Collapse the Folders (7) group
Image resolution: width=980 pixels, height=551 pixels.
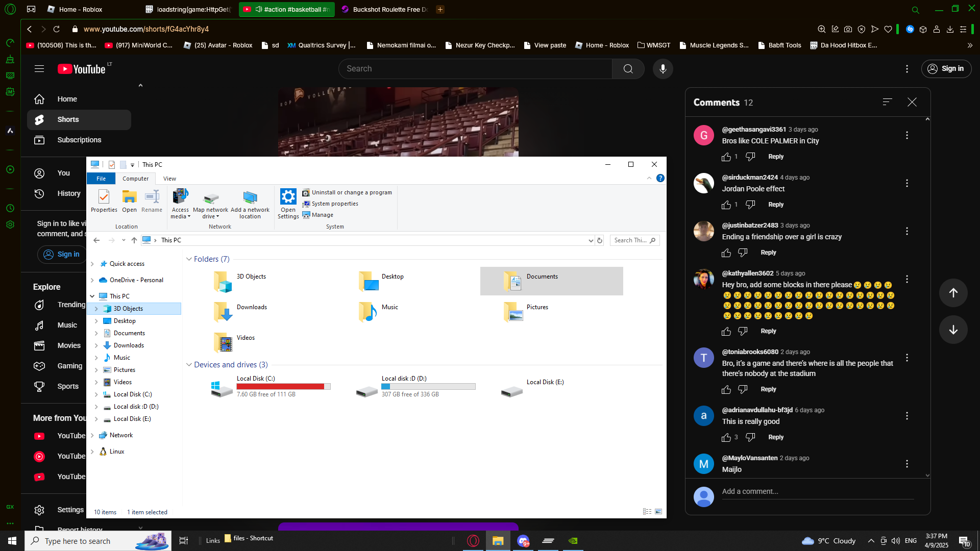point(189,259)
